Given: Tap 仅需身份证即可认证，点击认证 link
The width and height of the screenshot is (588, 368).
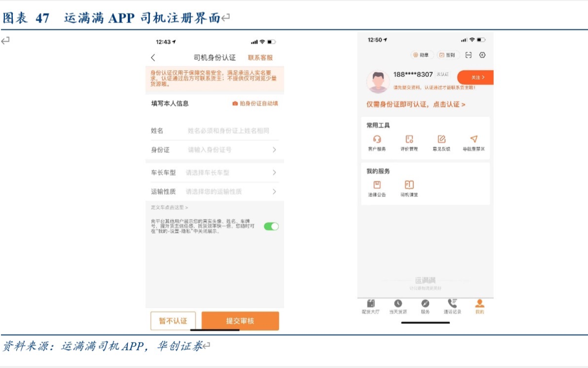Looking at the screenshot, I should [416, 105].
